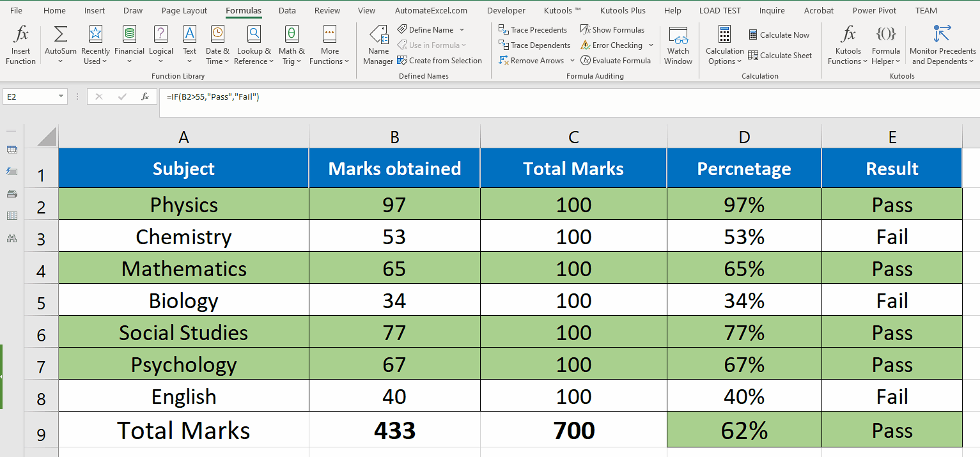Click the Insert Function icon
980x457 pixels.
(x=20, y=45)
